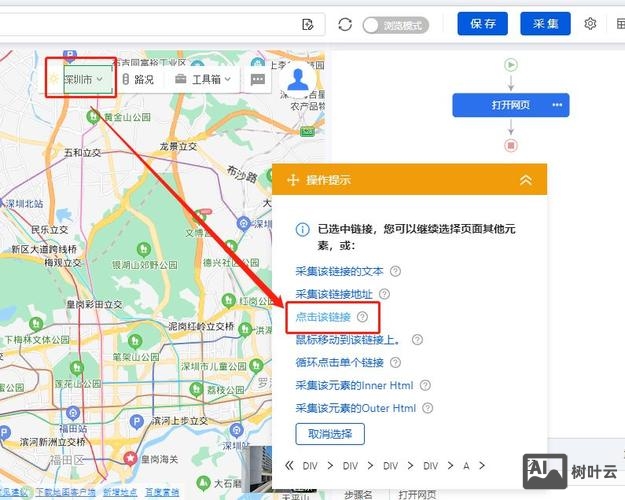Click help icon beside 采集该链接地址
Image resolution: width=625 pixels, height=500 pixels.
pyautogui.click(x=384, y=294)
